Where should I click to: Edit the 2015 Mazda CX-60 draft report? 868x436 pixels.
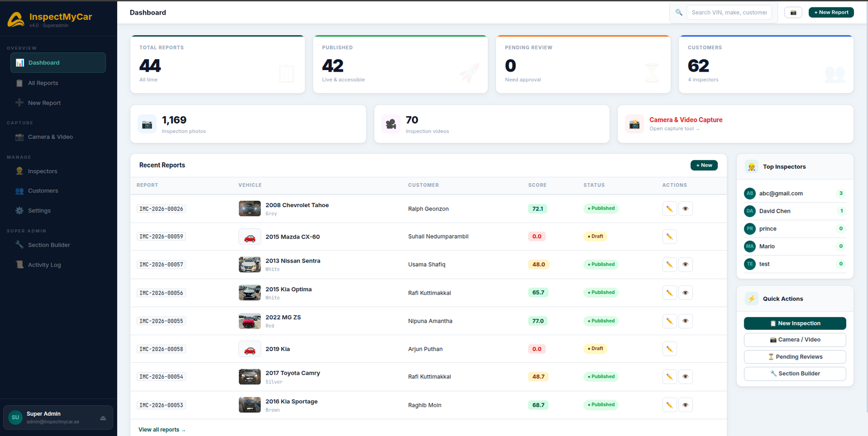(x=669, y=236)
